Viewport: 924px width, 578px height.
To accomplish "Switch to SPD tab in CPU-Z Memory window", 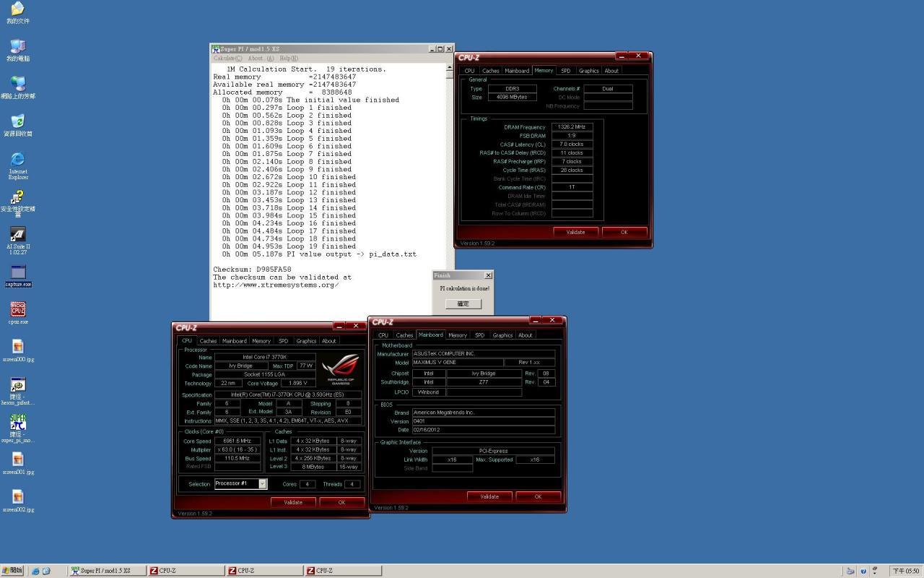I will tap(565, 71).
